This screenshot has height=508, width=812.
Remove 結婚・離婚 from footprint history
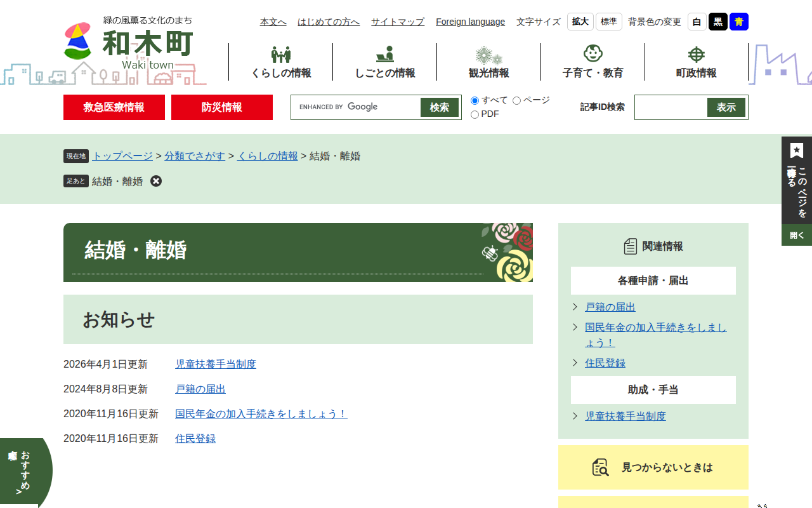tap(156, 181)
